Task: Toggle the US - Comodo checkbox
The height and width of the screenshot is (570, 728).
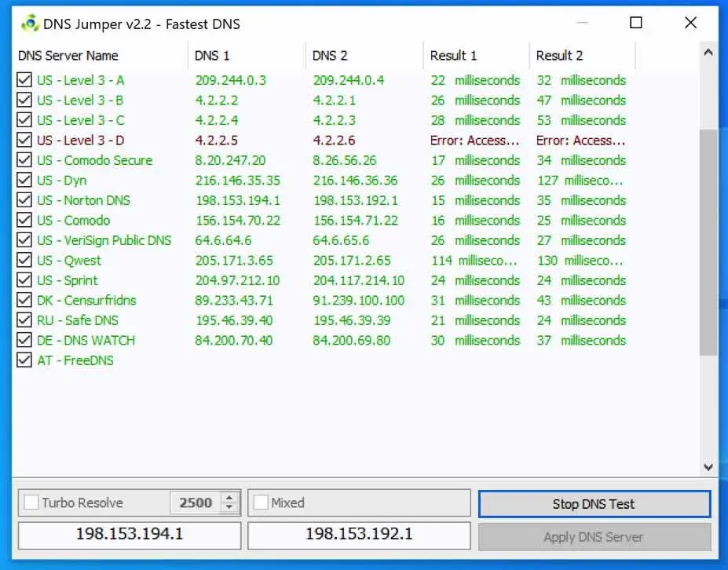Action: [x=24, y=220]
